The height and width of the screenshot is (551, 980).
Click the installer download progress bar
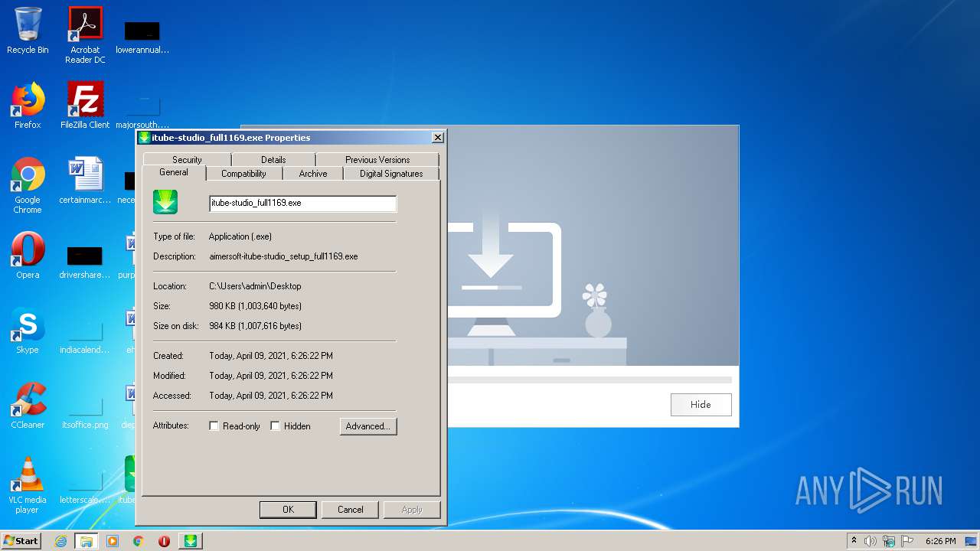pyautogui.click(x=590, y=380)
